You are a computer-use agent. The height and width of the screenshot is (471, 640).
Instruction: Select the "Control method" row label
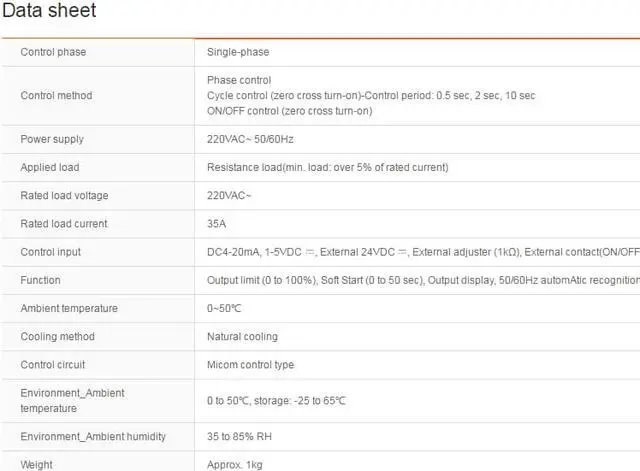[x=56, y=96]
